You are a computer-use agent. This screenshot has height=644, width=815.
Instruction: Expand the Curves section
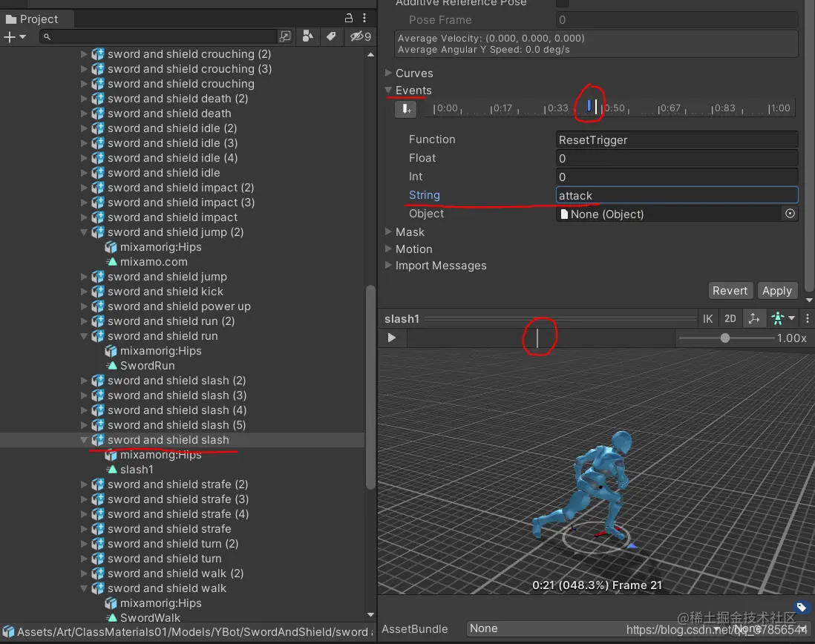point(388,73)
